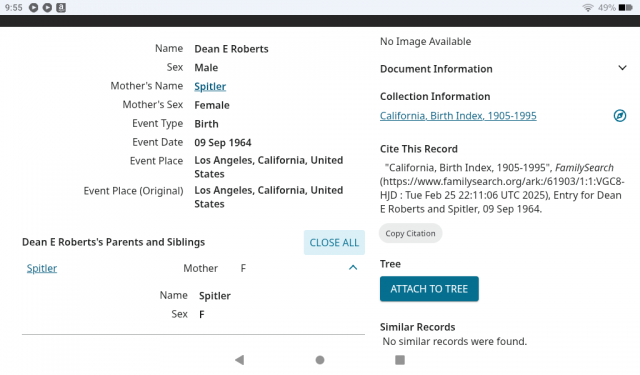Screen dimensions: 640x375
Task: Select the name text 'Dean E Roberts'
Action: [x=231, y=49]
